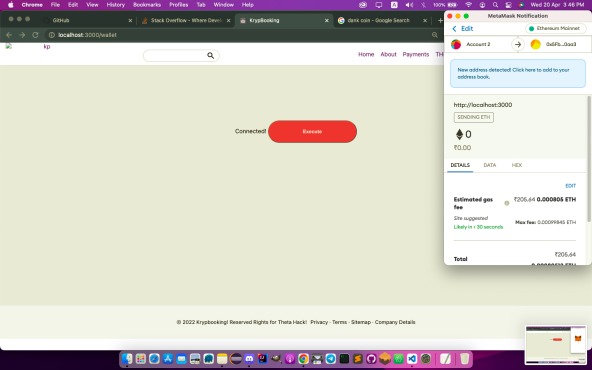This screenshot has width=592, height=370.
Task: Click the EDIT gas fee link
Action: pos(570,186)
